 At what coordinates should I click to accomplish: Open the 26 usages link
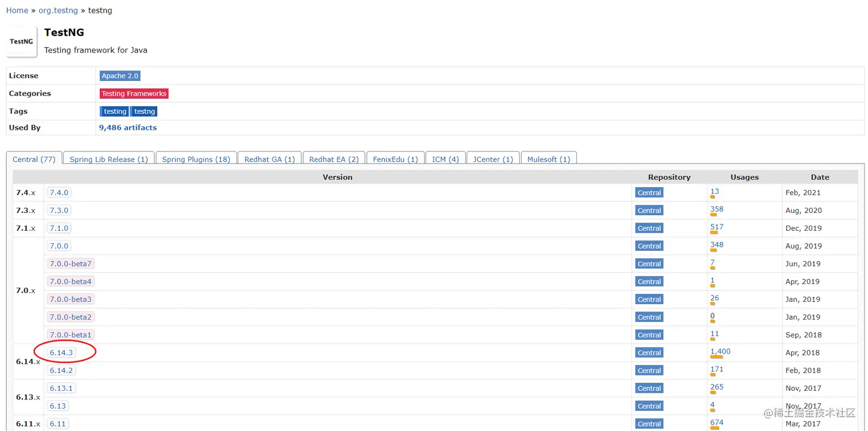(715, 298)
